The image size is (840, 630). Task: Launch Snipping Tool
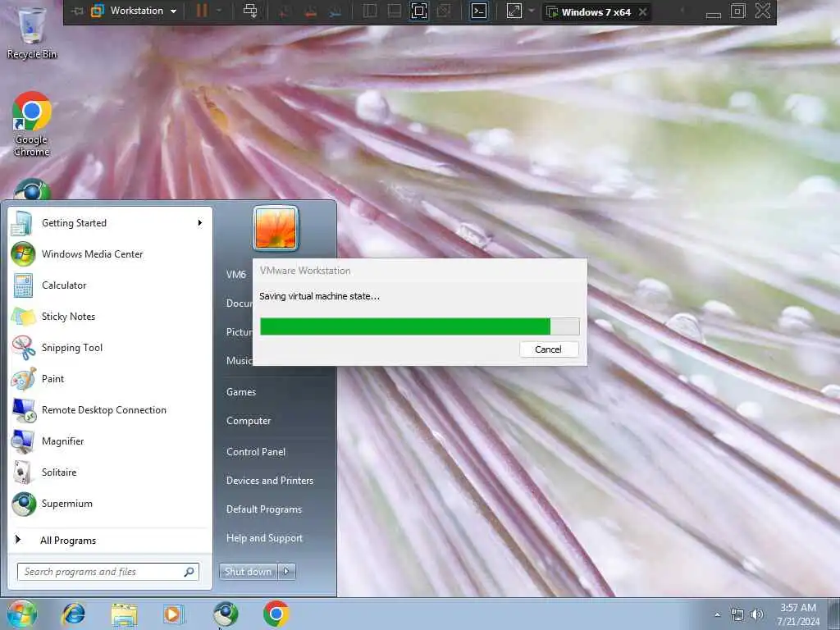click(107, 348)
